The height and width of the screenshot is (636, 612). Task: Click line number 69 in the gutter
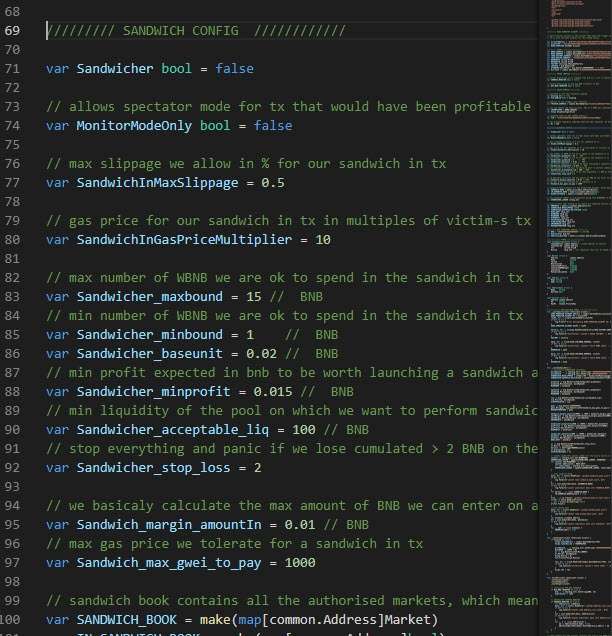tap(12, 30)
